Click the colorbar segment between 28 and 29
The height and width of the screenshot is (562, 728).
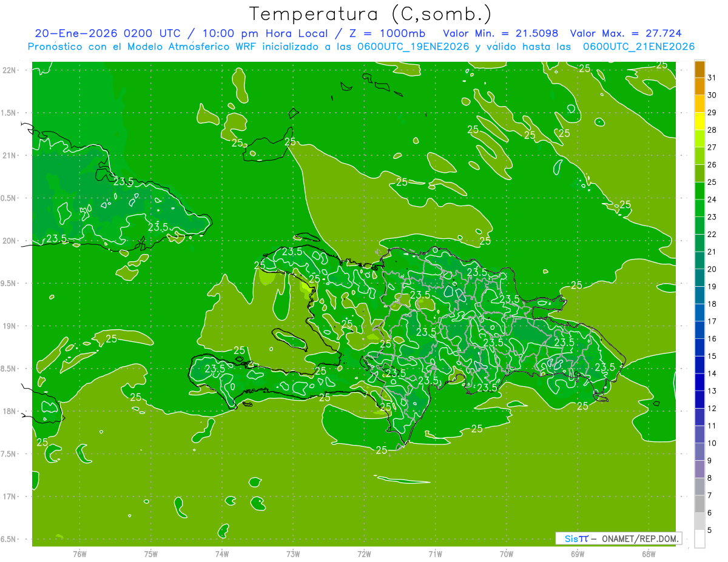click(x=699, y=121)
